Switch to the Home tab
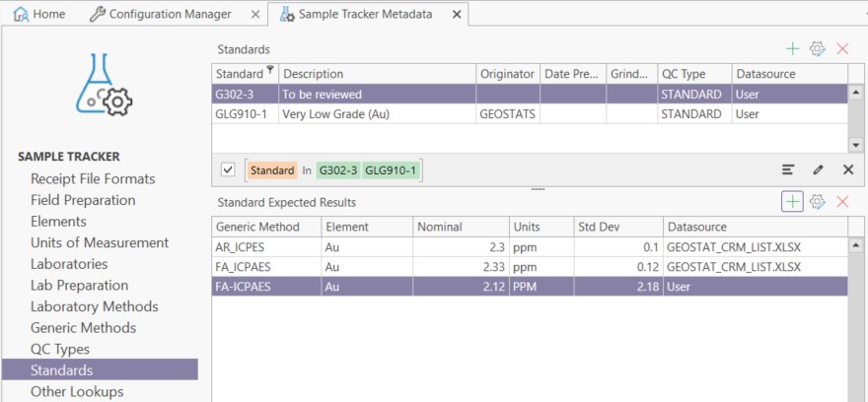This screenshot has width=868, height=402. [39, 14]
